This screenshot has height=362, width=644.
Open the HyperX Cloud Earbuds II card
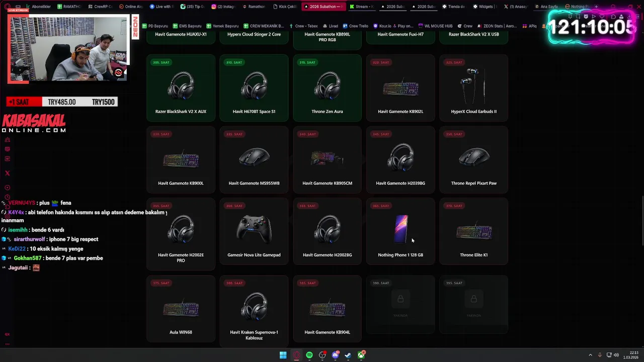tap(474, 88)
